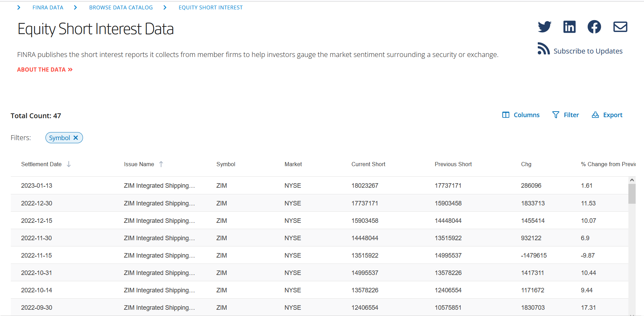The image size is (644, 316).
Task: Click the Issue Name sort arrow
Action: click(x=161, y=164)
